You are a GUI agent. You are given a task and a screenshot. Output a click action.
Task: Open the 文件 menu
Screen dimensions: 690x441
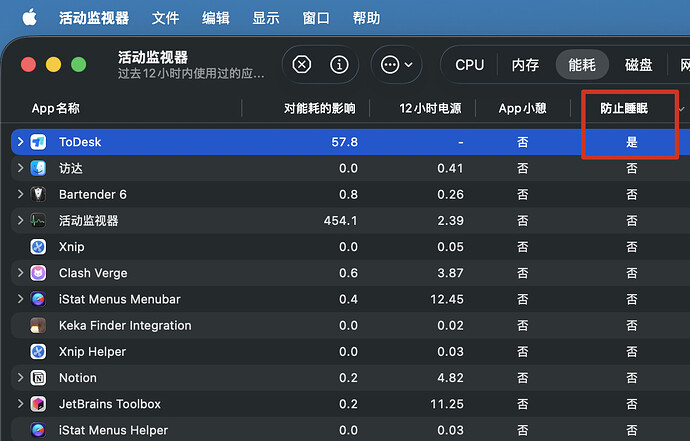tap(165, 18)
